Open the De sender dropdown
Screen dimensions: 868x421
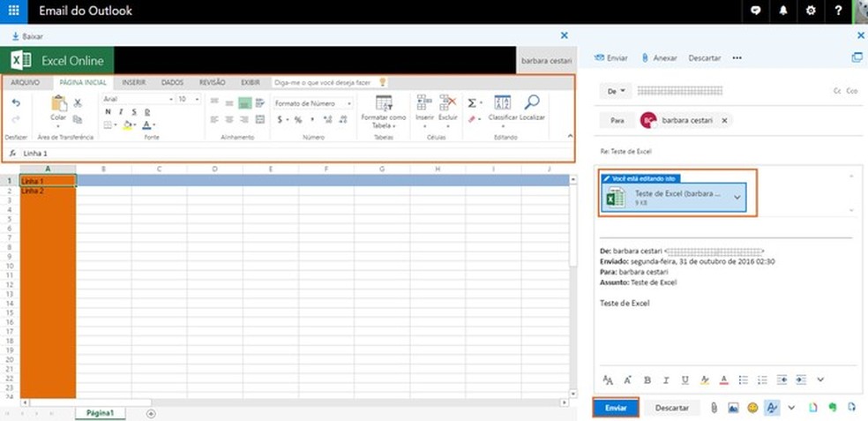click(616, 91)
